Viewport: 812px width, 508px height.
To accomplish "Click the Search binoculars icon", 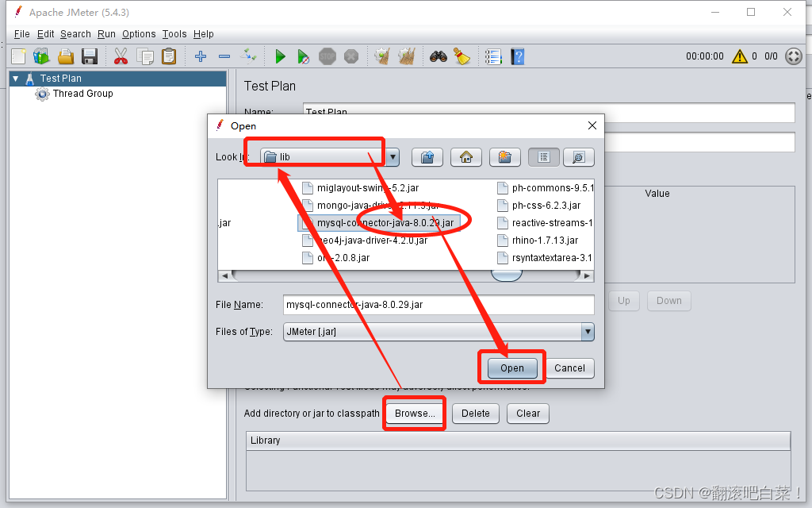I will pyautogui.click(x=438, y=56).
